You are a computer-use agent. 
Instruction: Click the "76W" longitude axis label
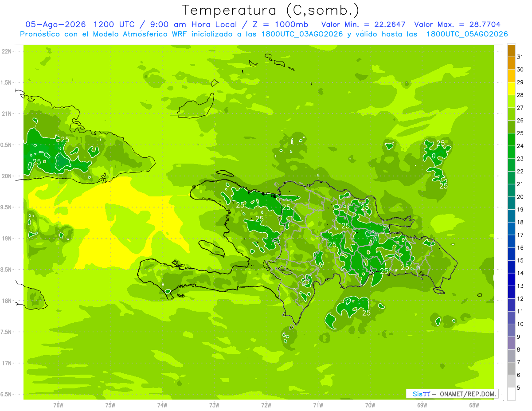click(58, 405)
